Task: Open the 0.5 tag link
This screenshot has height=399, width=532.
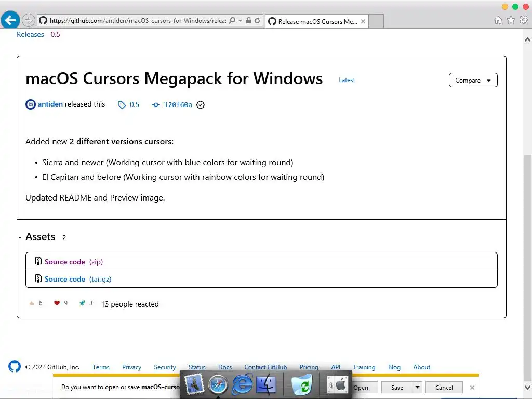Action: (x=135, y=105)
